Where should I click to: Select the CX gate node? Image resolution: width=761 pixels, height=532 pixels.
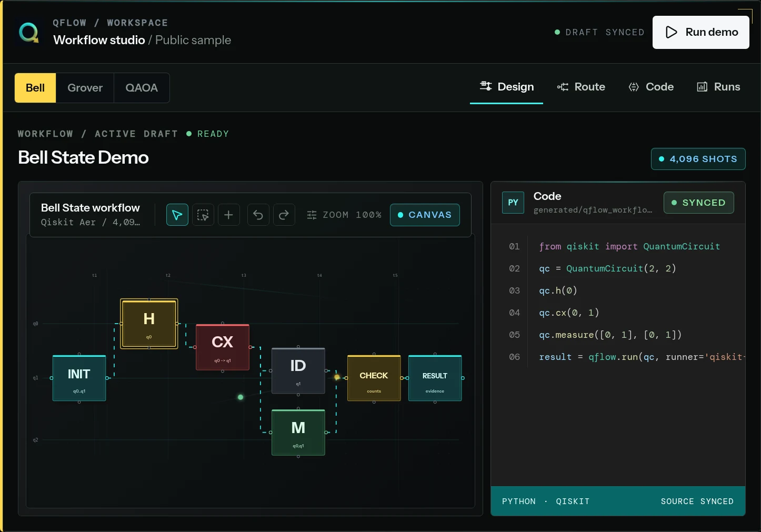point(223,347)
